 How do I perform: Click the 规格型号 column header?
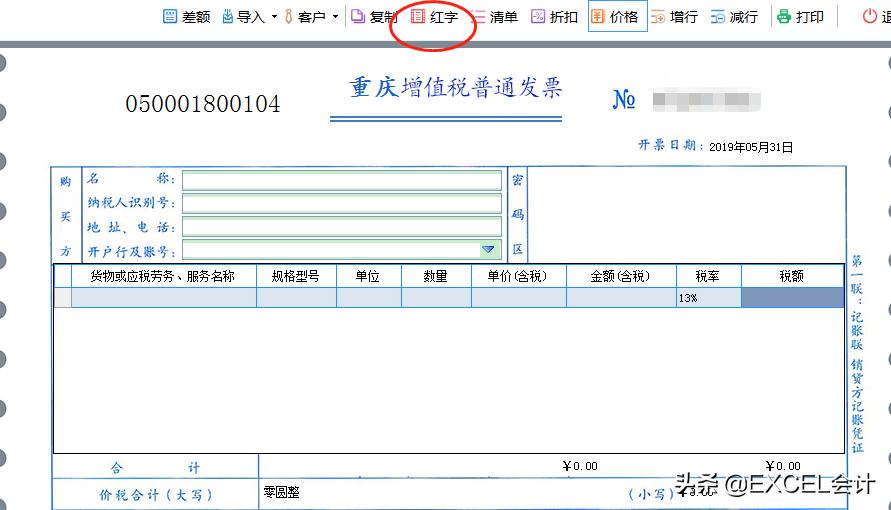(296, 276)
